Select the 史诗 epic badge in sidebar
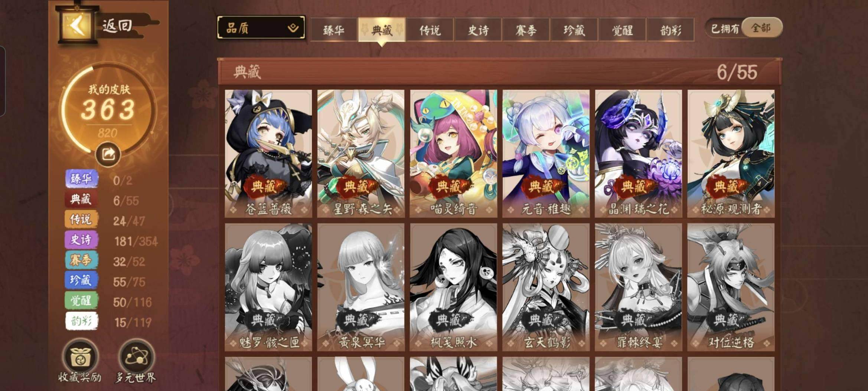 pos(82,240)
